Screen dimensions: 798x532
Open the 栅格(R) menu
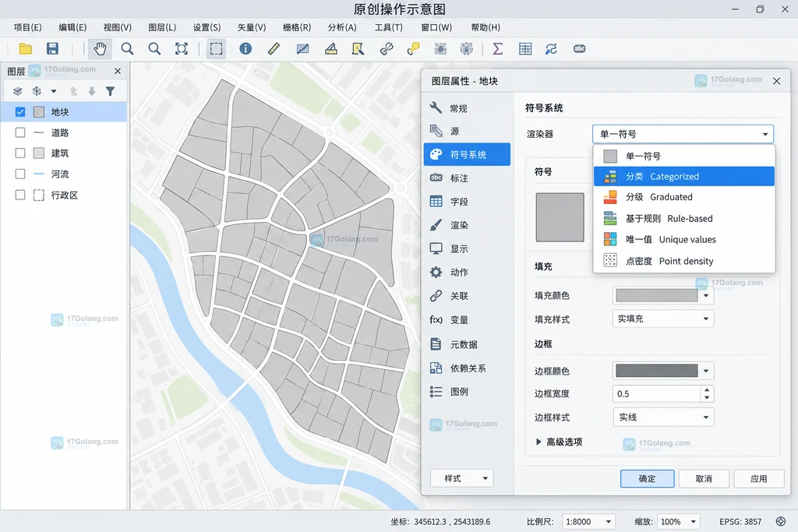tap(297, 27)
